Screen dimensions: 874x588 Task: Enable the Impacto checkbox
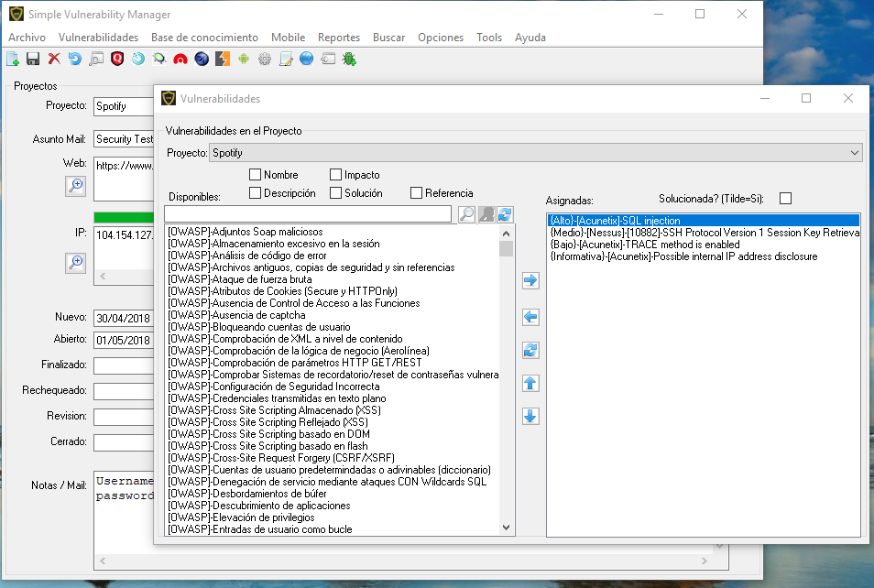335,174
